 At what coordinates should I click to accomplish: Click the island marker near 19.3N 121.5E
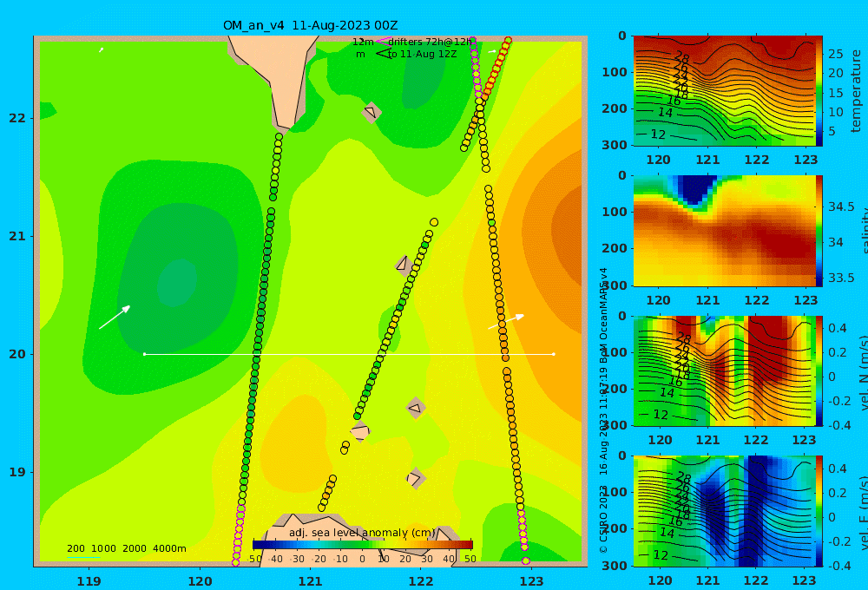tap(360, 432)
